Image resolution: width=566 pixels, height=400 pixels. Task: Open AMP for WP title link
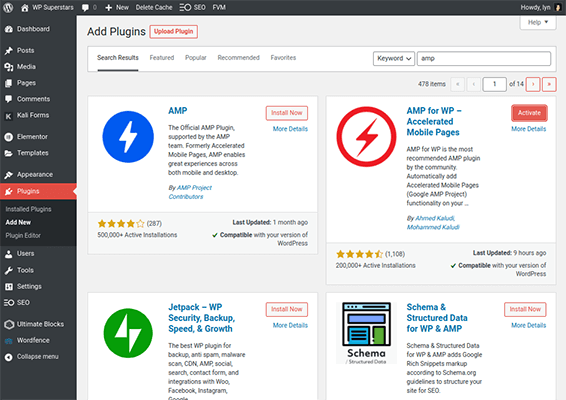434,122
